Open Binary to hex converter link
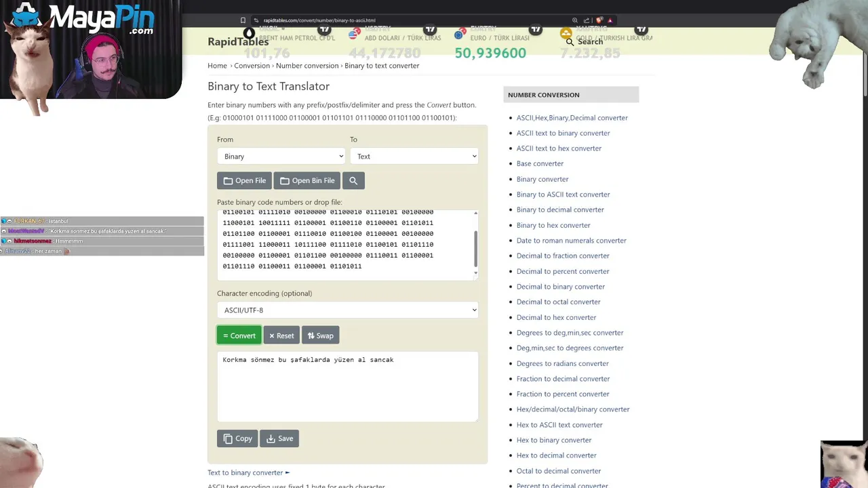868x488 pixels. pyautogui.click(x=553, y=225)
